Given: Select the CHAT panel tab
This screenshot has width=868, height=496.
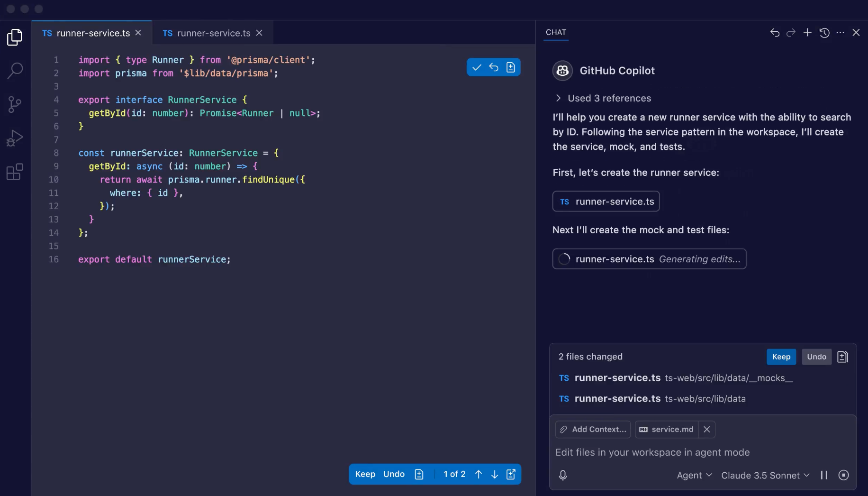Looking at the screenshot, I should [x=556, y=32].
